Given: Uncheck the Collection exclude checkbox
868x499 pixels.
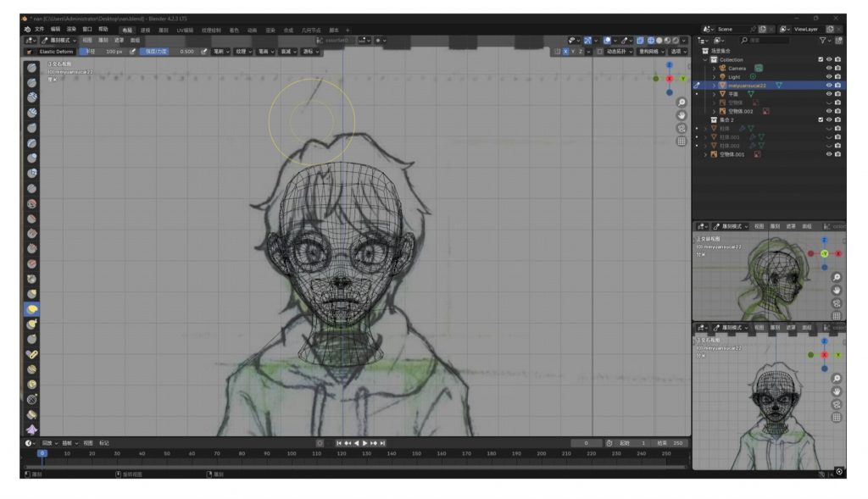Looking at the screenshot, I should coord(820,59).
